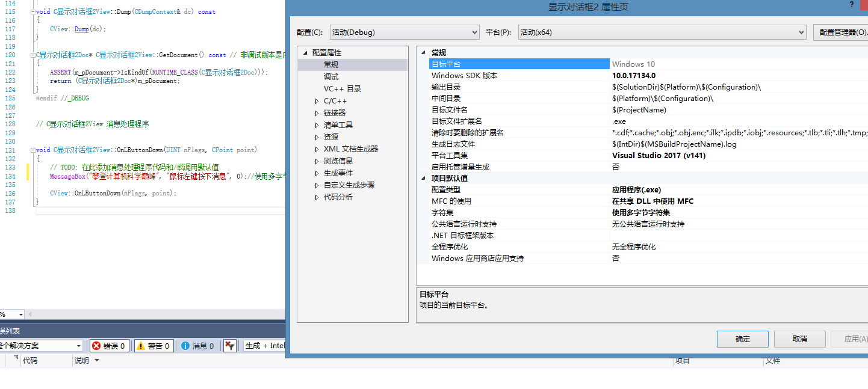Click the filter icon in the Error List toolbar

click(x=229, y=345)
